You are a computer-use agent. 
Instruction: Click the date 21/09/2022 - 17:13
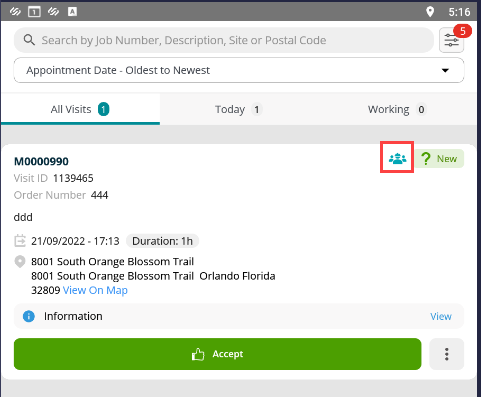click(x=75, y=241)
